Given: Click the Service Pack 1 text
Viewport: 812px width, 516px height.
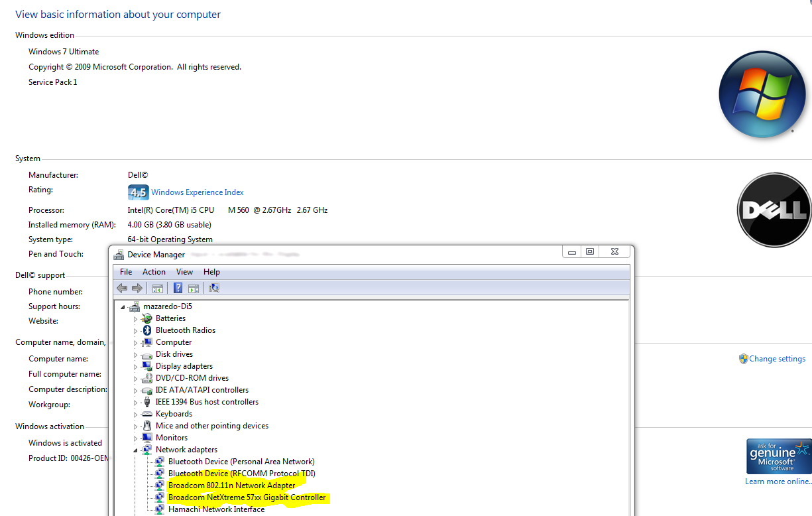Looking at the screenshot, I should (53, 82).
